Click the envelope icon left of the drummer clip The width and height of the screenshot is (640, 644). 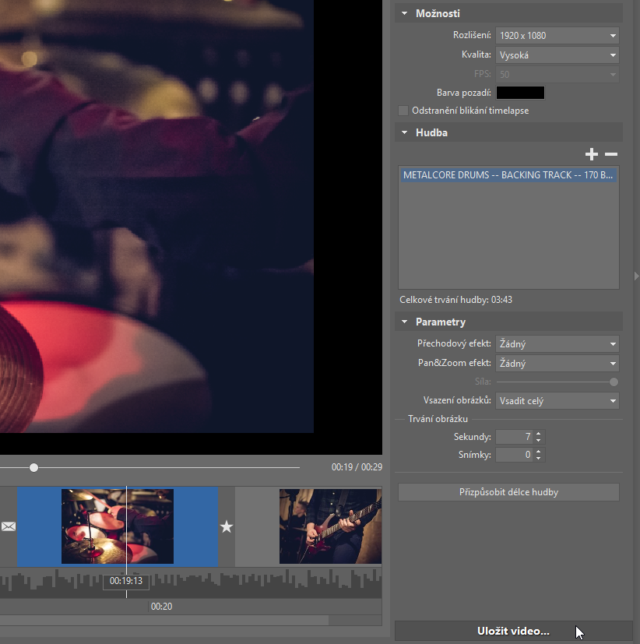8,526
